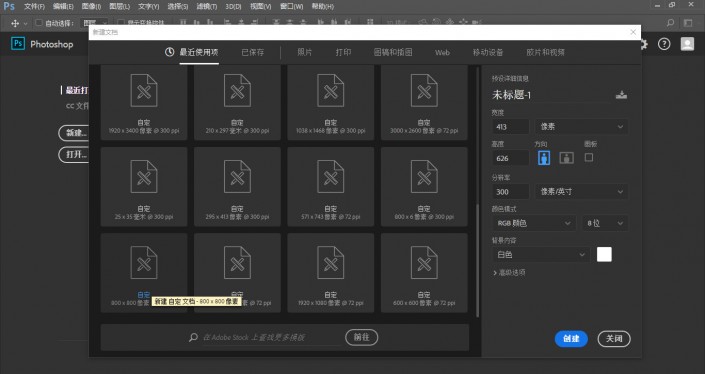Open the background contents dropdown 白色
The height and width of the screenshot is (374, 705).
[540, 254]
